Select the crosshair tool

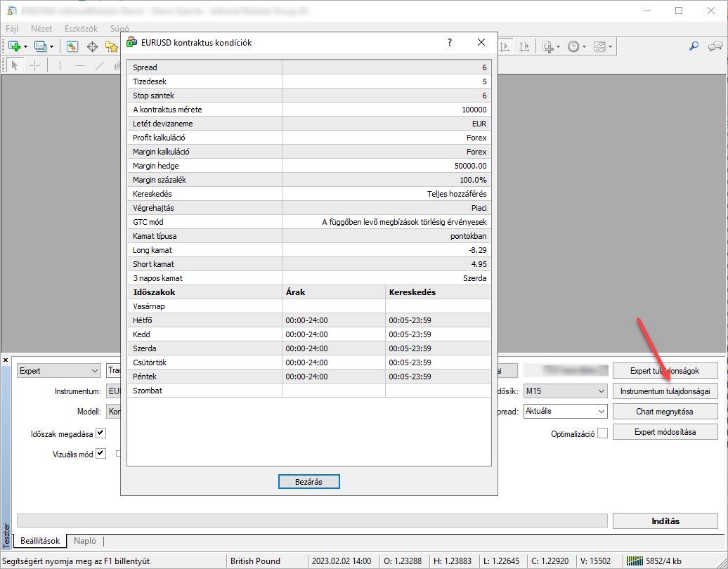[35, 65]
